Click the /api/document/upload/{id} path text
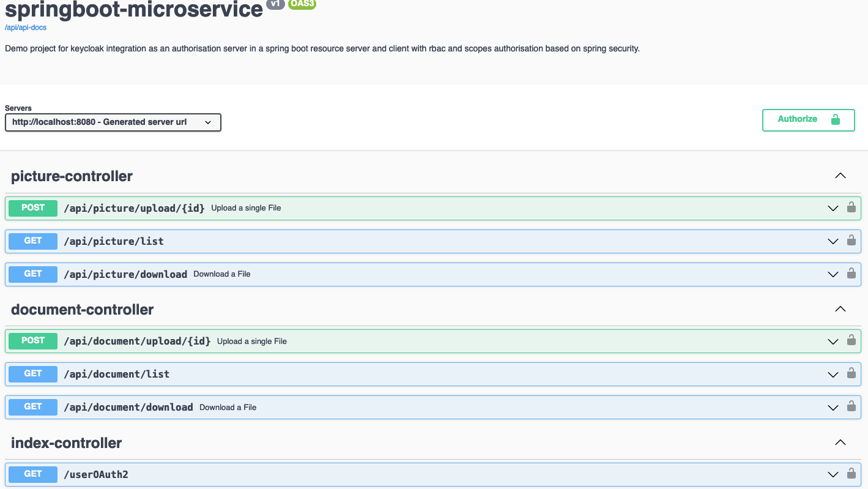This screenshot has width=868, height=489. [137, 342]
